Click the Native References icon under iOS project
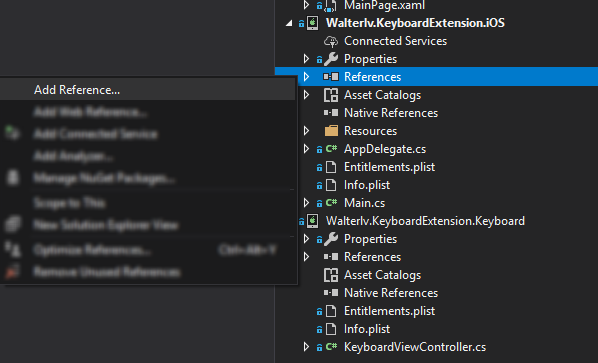 click(331, 113)
